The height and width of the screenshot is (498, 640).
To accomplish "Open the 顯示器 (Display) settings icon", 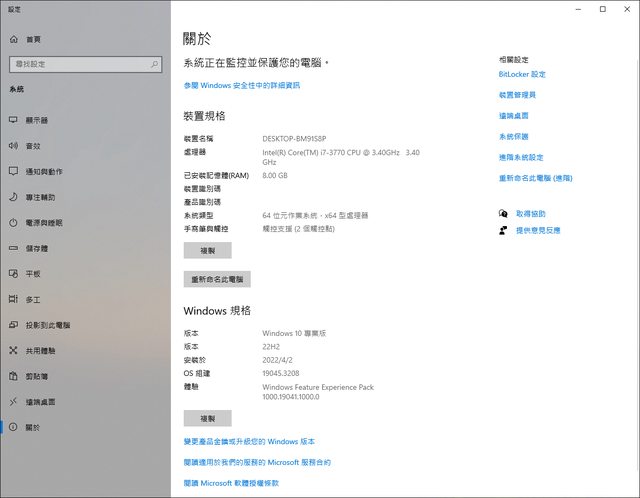I will click(x=13, y=120).
